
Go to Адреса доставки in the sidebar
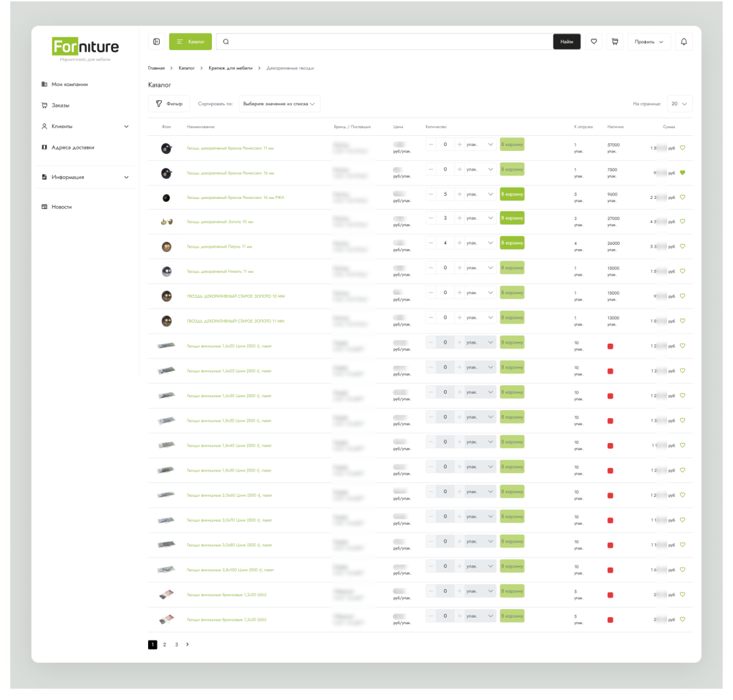click(72, 147)
